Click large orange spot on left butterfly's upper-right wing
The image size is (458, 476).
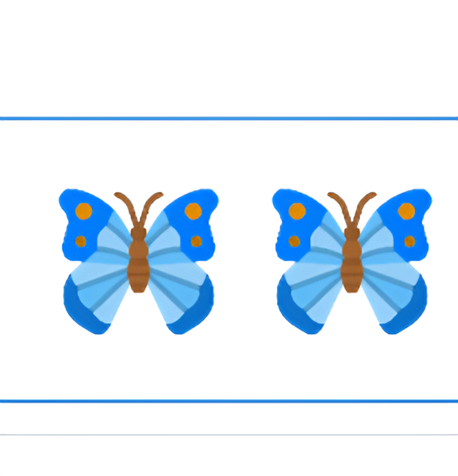click(193, 211)
